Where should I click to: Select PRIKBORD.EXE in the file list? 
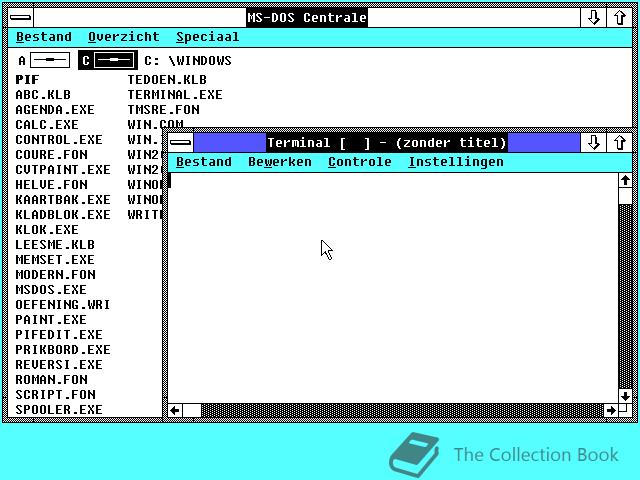tap(63, 350)
